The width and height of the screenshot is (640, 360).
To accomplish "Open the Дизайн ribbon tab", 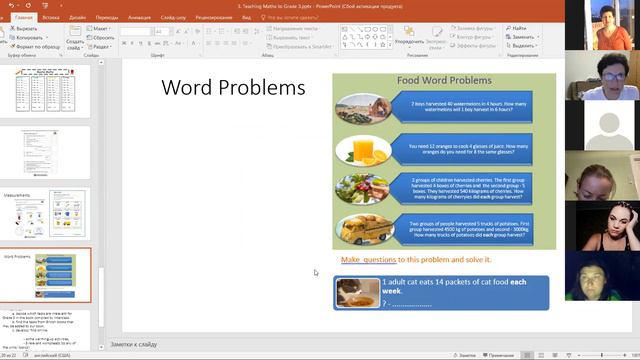I will [78, 18].
